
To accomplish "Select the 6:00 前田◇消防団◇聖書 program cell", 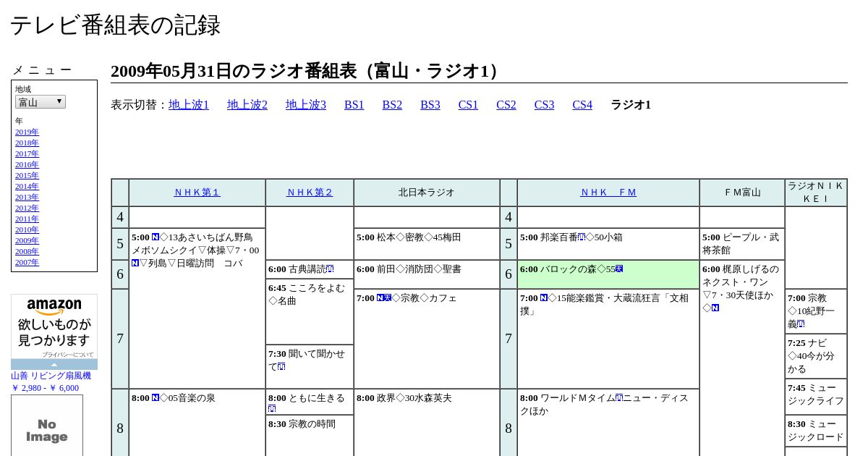I will (x=427, y=274).
